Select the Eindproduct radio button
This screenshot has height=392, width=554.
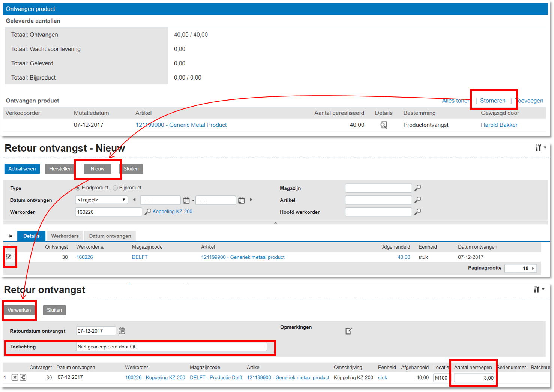click(78, 188)
